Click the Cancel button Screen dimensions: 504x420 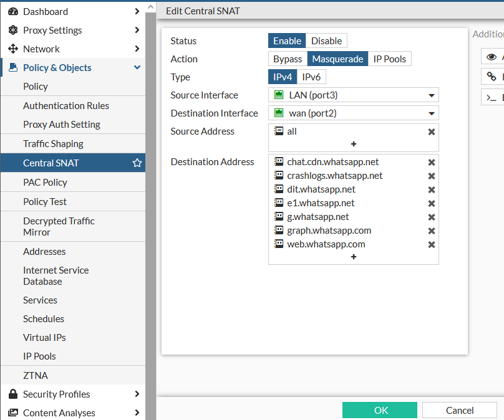point(460,410)
